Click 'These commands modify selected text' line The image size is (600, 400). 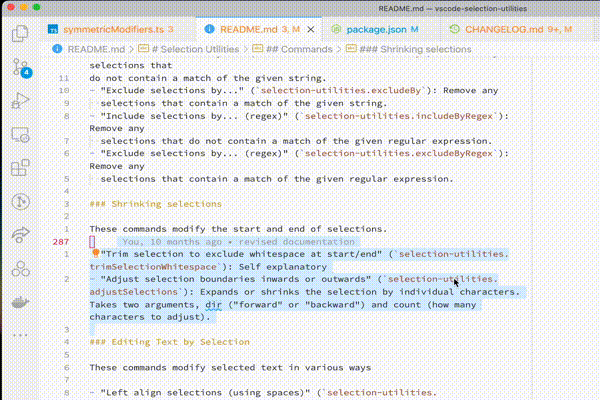point(230,367)
